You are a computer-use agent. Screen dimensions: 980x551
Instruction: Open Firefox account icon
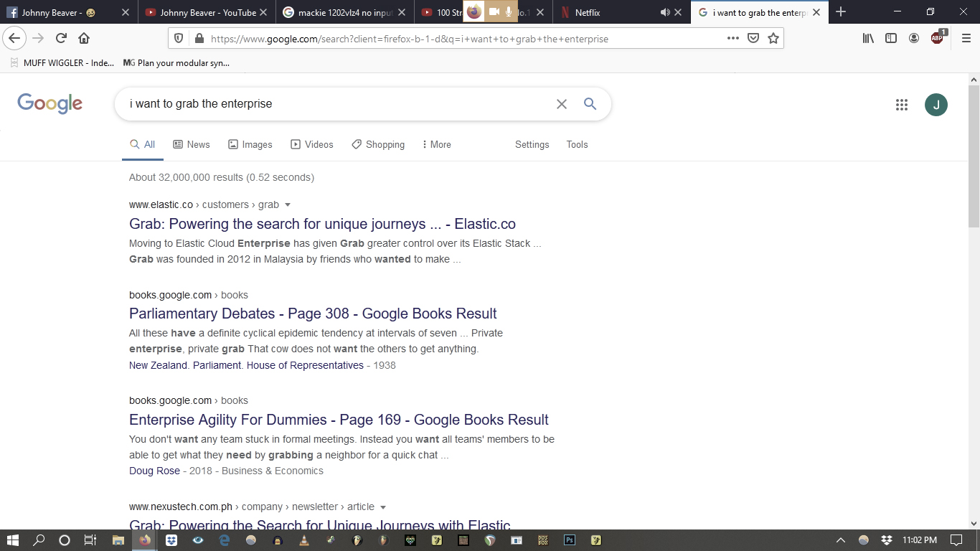[x=914, y=39]
